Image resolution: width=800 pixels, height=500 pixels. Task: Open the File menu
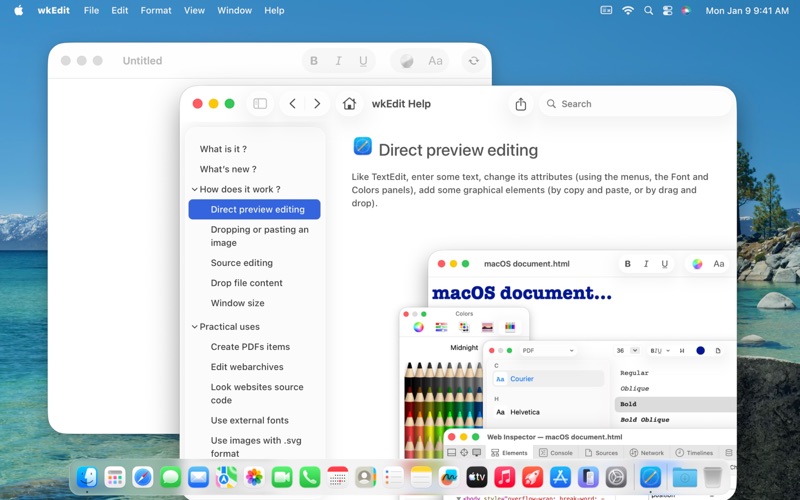(x=91, y=10)
